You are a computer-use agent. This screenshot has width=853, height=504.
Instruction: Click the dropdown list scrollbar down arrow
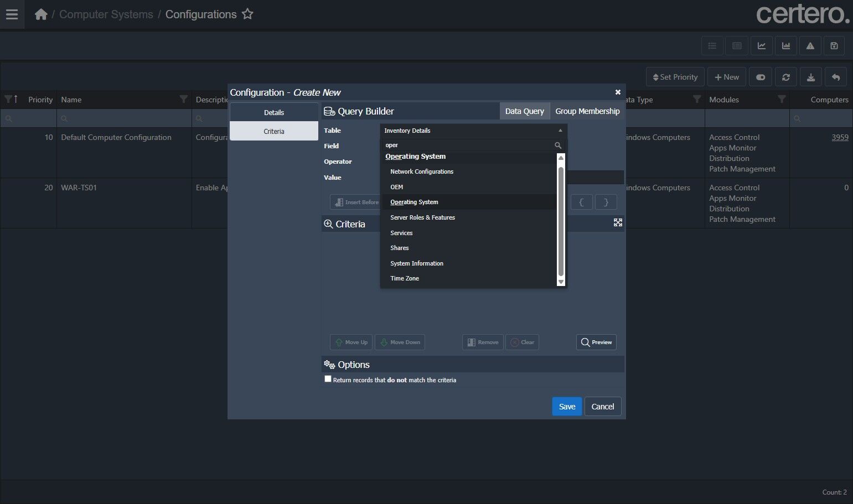pos(561,282)
